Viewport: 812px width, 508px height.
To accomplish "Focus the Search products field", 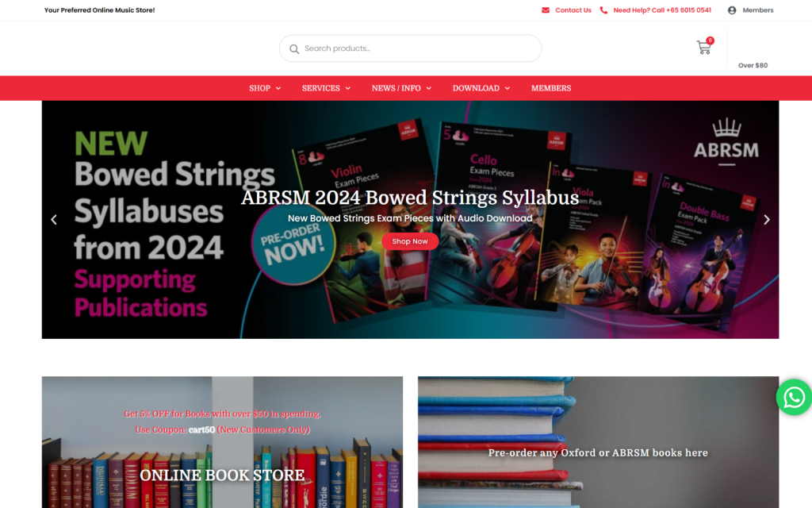I will (x=410, y=48).
